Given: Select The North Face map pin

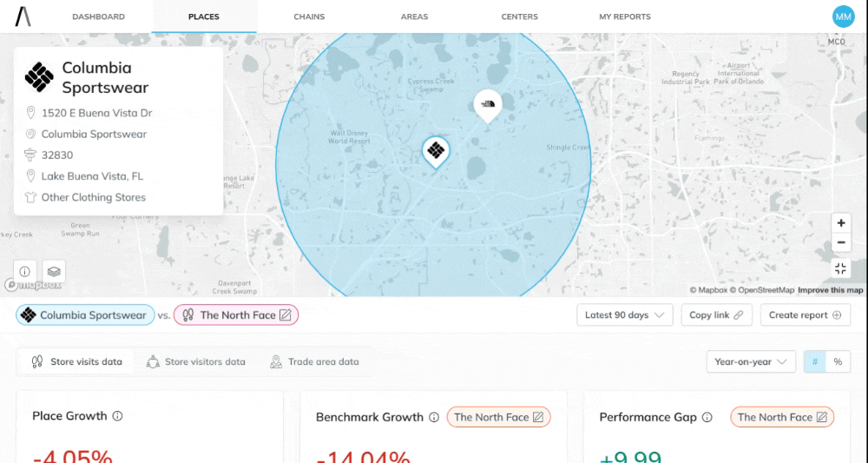Looking at the screenshot, I should [x=488, y=106].
